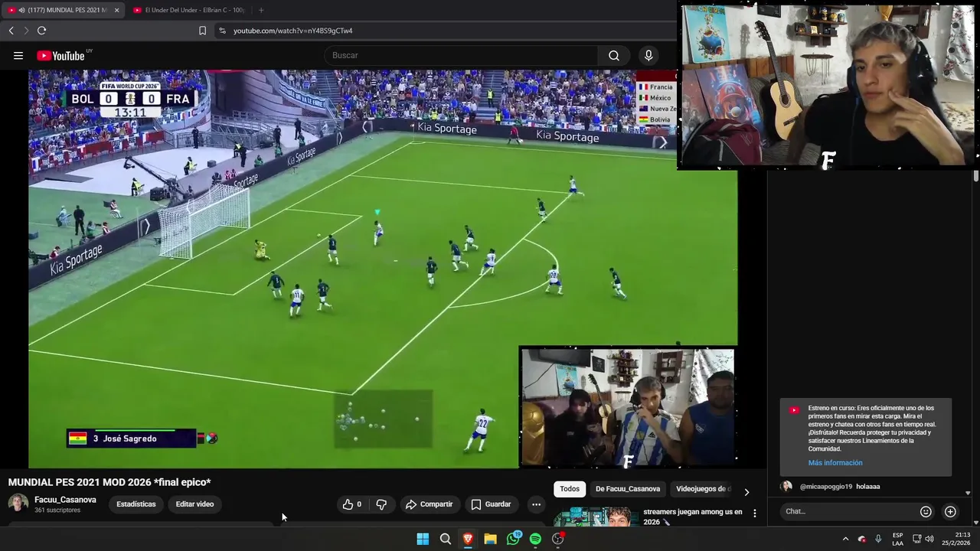The image size is (980, 551).
Task: Open Más información link in chat notice
Action: (835, 463)
